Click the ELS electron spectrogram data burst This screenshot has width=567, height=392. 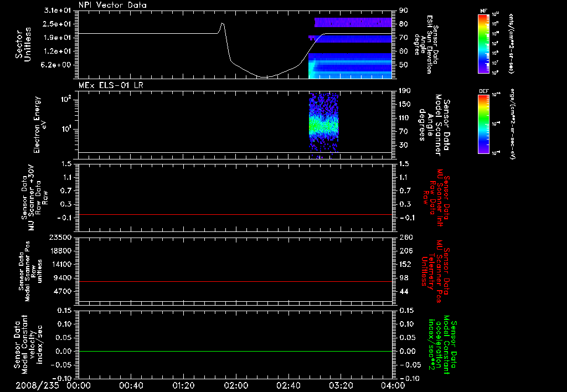click(x=323, y=125)
